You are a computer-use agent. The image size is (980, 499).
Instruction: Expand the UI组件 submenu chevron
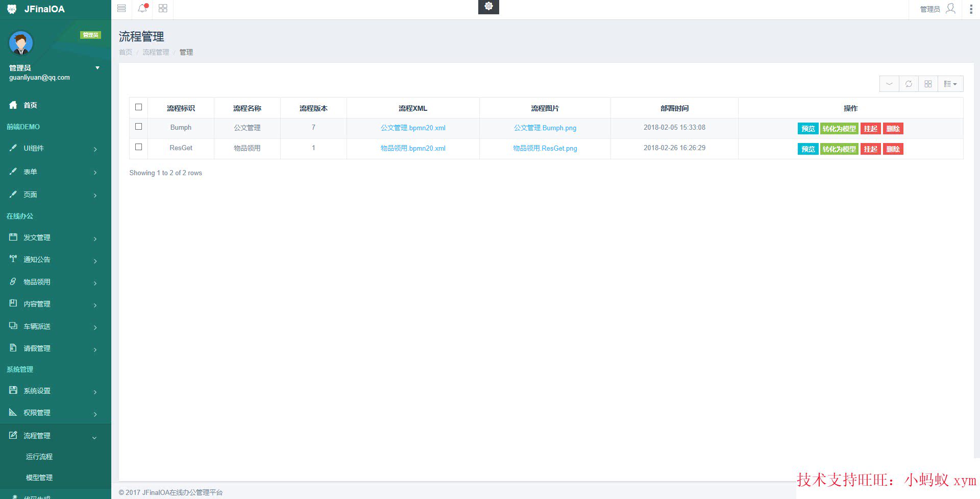95,149
